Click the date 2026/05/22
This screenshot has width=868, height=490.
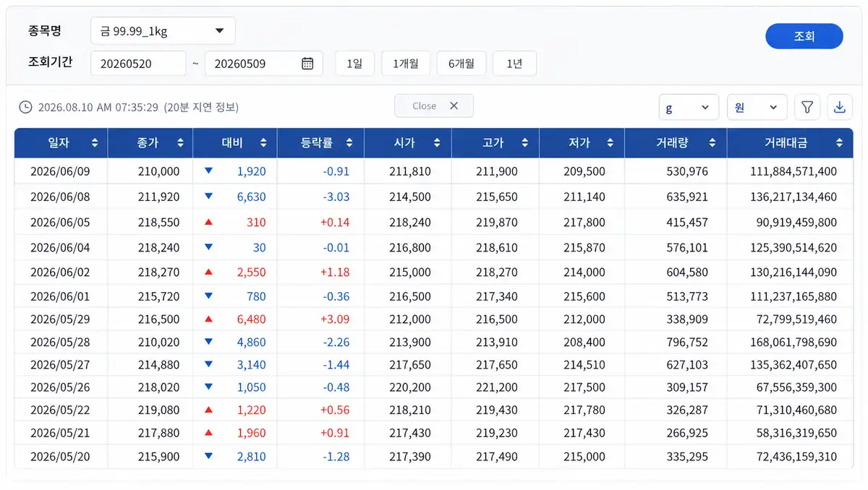[x=60, y=410]
